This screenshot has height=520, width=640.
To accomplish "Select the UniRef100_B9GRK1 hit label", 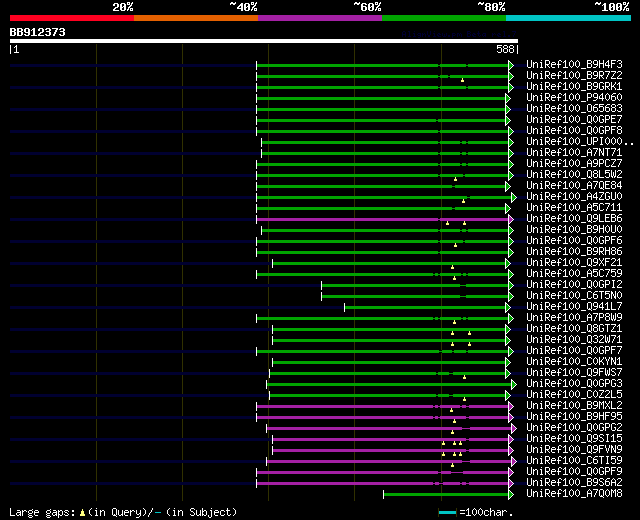I will click(574, 87).
